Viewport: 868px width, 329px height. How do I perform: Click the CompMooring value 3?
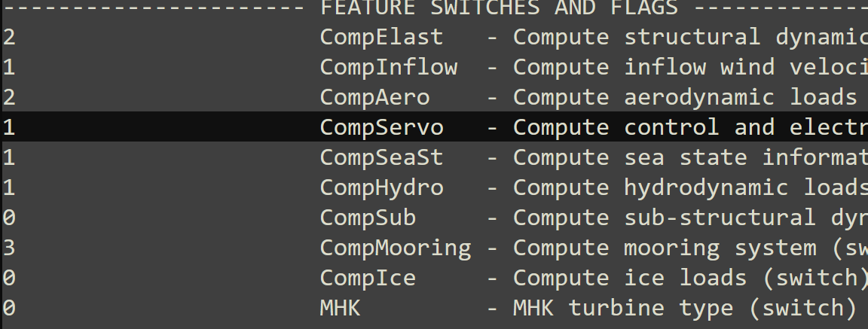point(8,248)
